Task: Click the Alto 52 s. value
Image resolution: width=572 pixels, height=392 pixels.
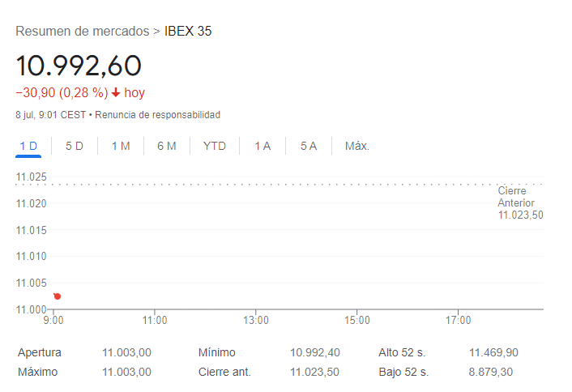Action: pyautogui.click(x=493, y=352)
